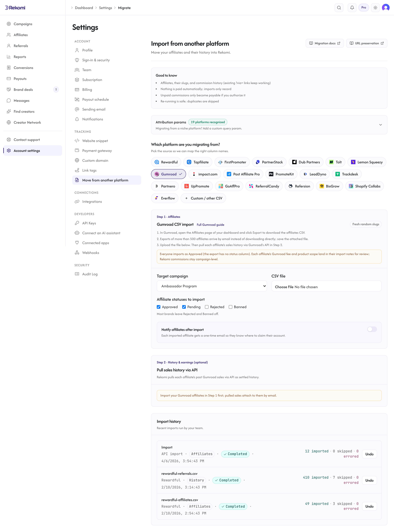Open the Integrations settings page

[x=107, y=202]
